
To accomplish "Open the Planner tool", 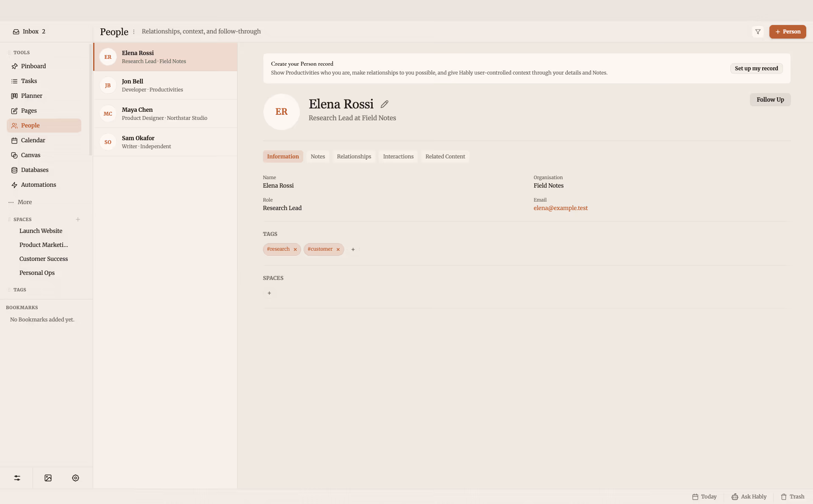I will (44, 96).
